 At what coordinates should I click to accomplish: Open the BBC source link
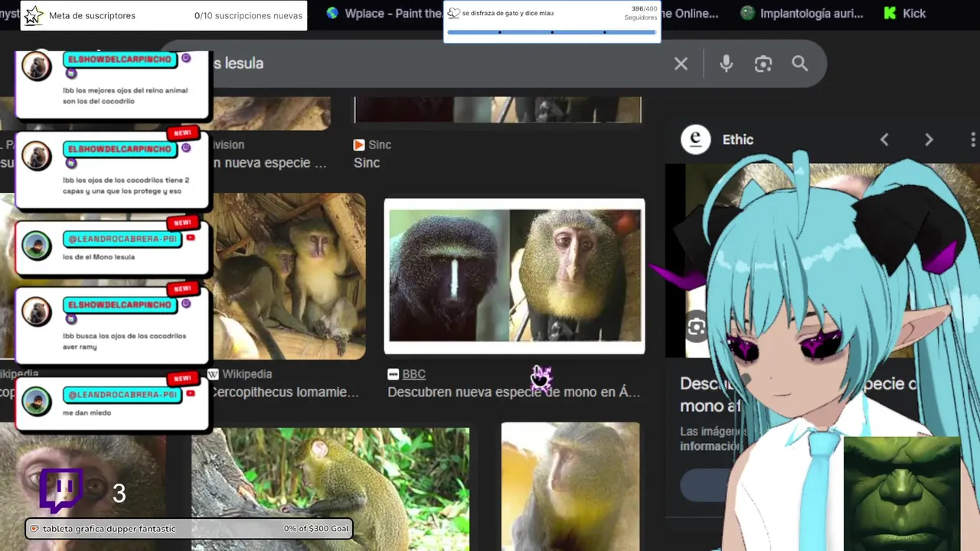click(x=413, y=374)
